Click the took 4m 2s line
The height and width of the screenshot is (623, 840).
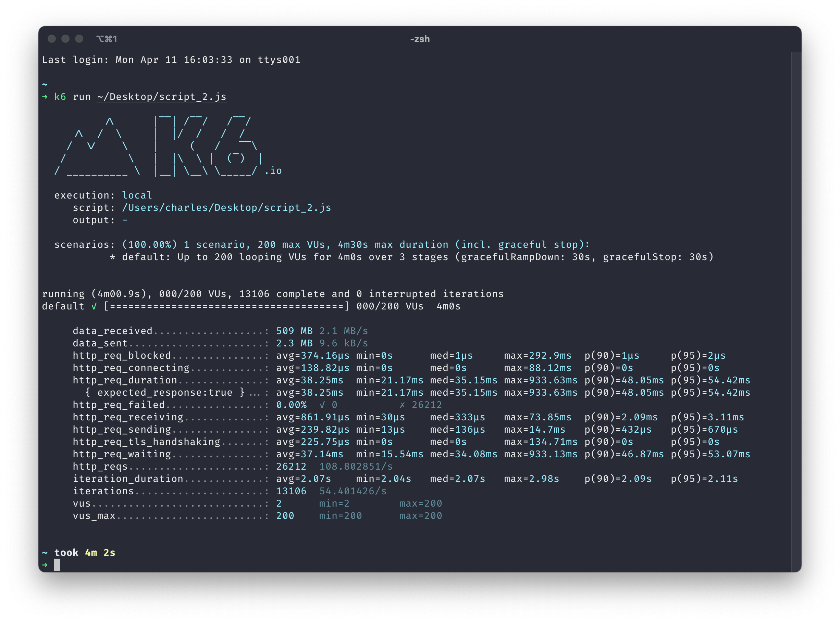[79, 553]
